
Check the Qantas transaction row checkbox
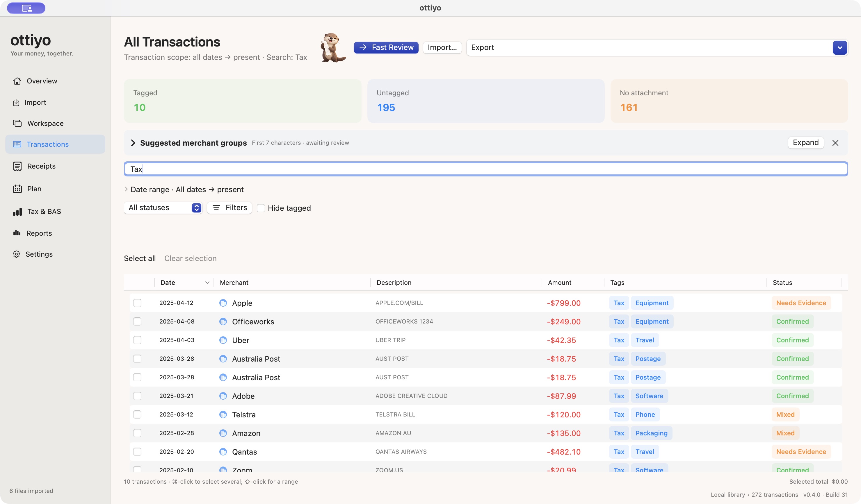coord(137,452)
